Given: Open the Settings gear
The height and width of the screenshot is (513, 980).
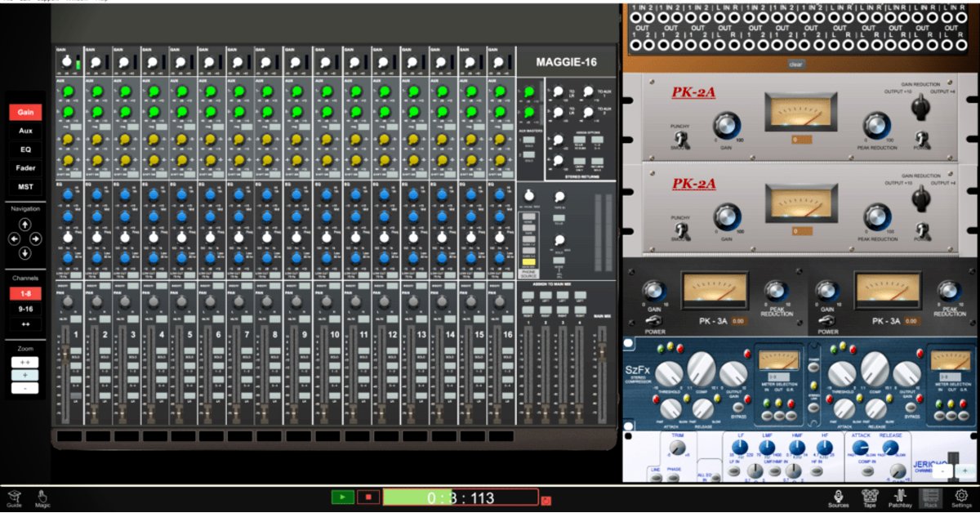Looking at the screenshot, I should pyautogui.click(x=961, y=497).
